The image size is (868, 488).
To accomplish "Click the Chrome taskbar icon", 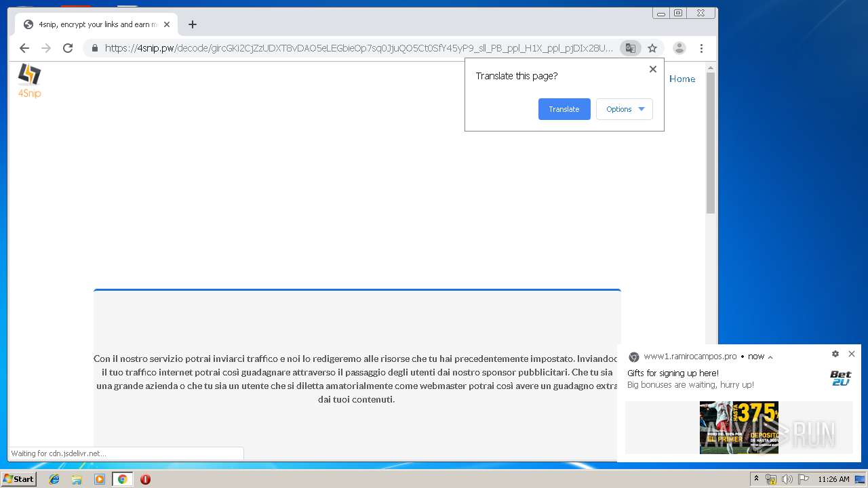I will pyautogui.click(x=122, y=479).
